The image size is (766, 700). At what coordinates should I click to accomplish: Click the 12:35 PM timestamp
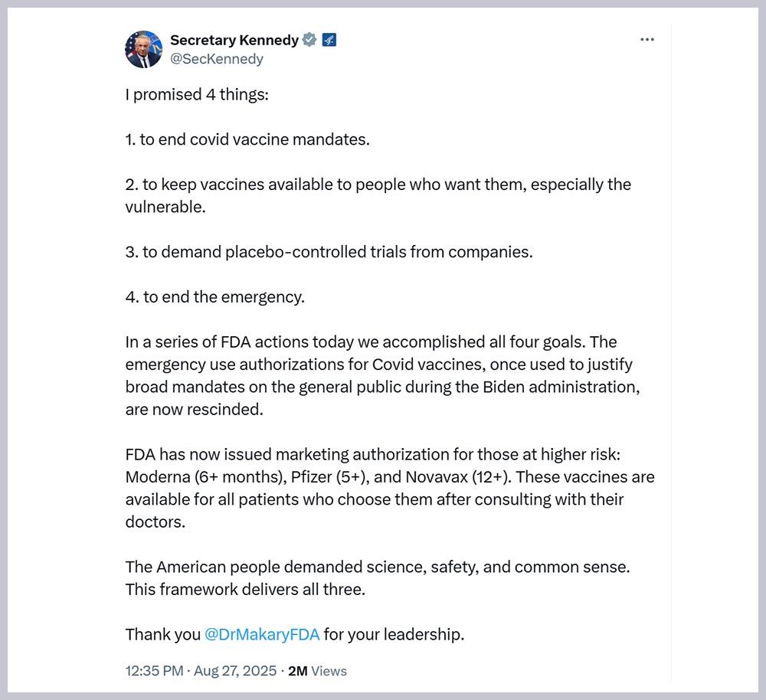click(x=154, y=671)
